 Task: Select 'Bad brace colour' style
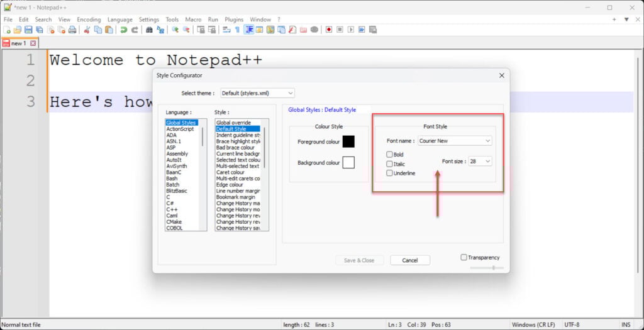(x=235, y=147)
